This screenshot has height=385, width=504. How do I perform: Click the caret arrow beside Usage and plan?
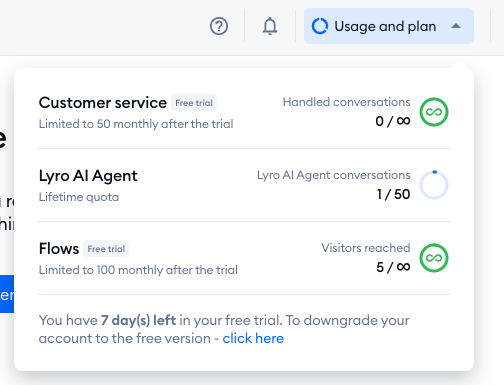pos(456,26)
